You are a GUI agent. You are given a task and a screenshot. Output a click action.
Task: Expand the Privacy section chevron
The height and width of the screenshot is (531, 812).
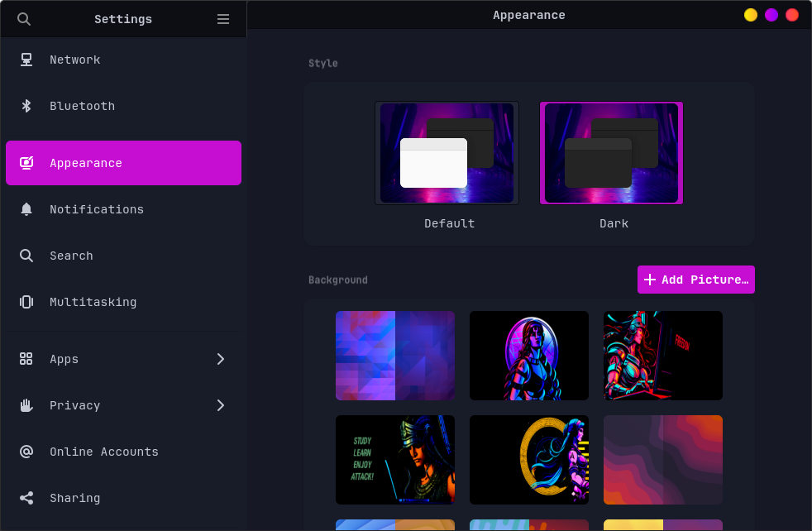(x=221, y=405)
